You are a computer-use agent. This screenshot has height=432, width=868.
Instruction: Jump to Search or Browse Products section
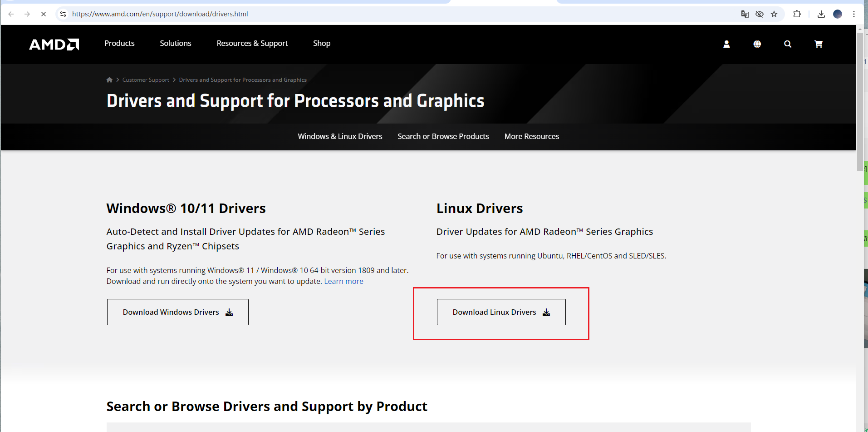[443, 136]
